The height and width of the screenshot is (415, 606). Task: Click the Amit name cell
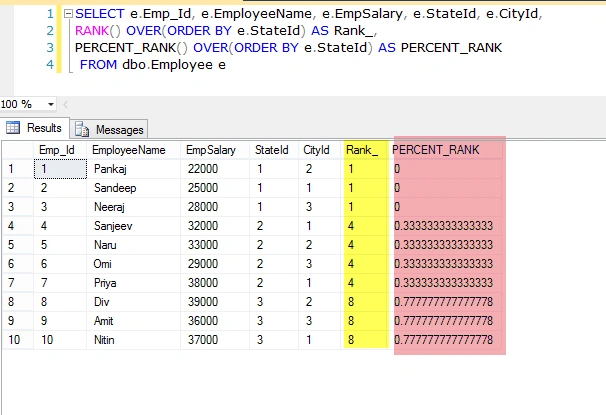[133, 321]
